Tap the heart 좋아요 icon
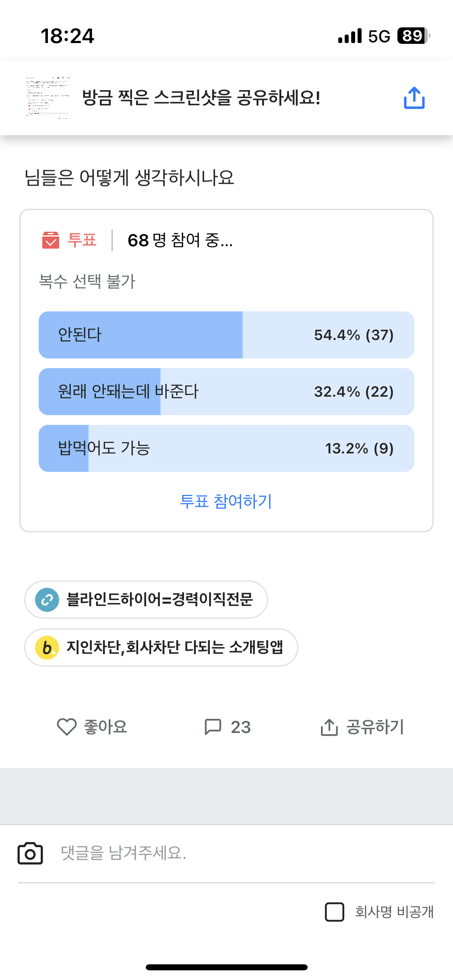The width and height of the screenshot is (453, 980). click(x=67, y=727)
